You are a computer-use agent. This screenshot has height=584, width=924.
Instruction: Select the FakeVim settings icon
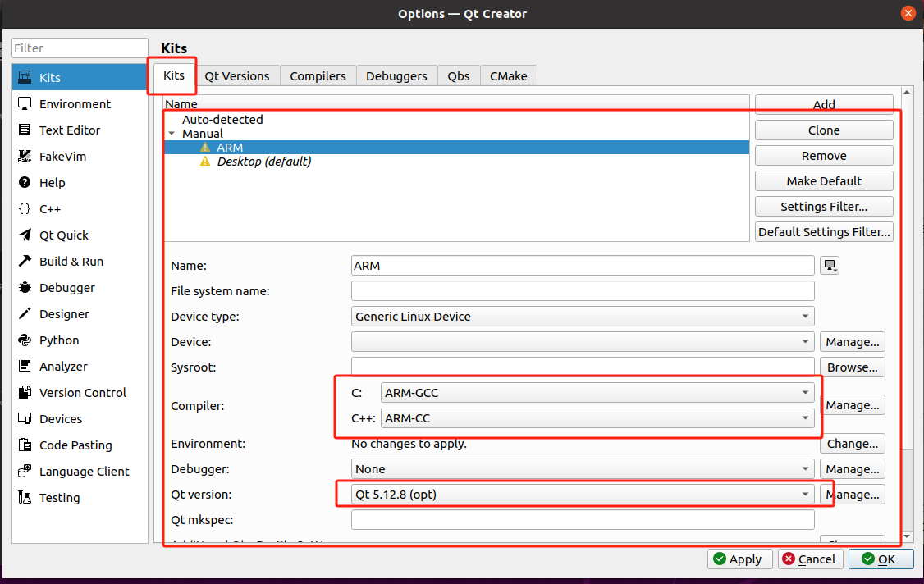tap(25, 157)
